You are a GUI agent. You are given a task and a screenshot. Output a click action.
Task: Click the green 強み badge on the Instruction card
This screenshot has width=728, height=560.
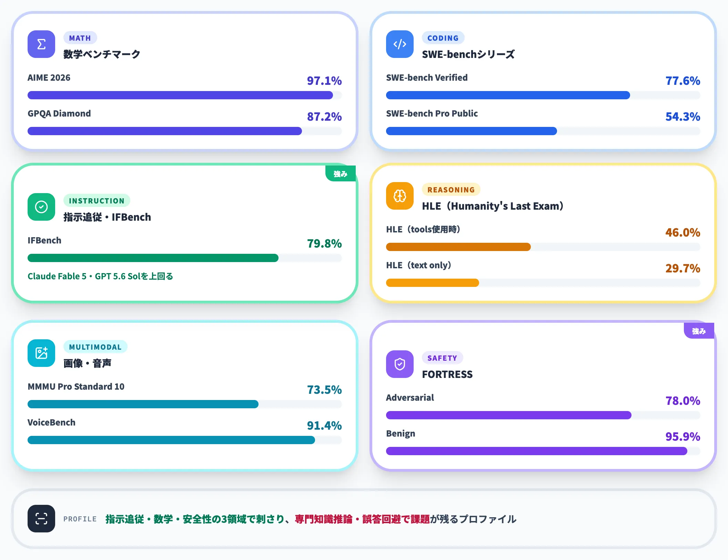coord(340,173)
